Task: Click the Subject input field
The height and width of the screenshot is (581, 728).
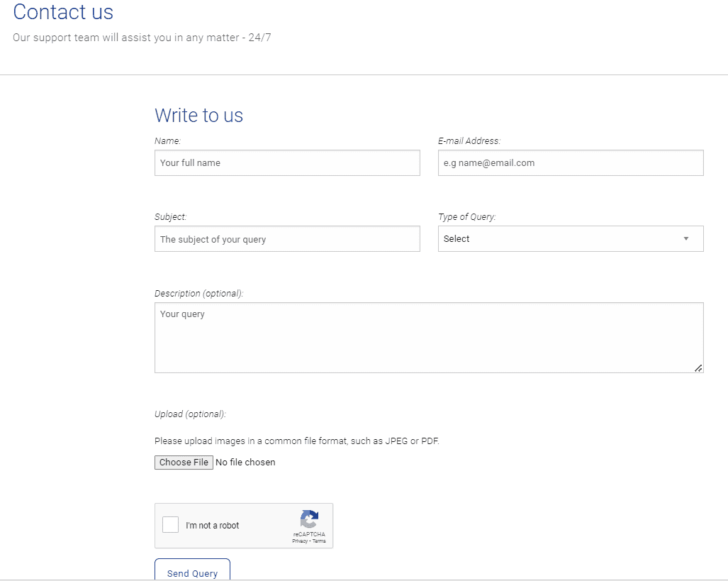Action: tap(286, 238)
